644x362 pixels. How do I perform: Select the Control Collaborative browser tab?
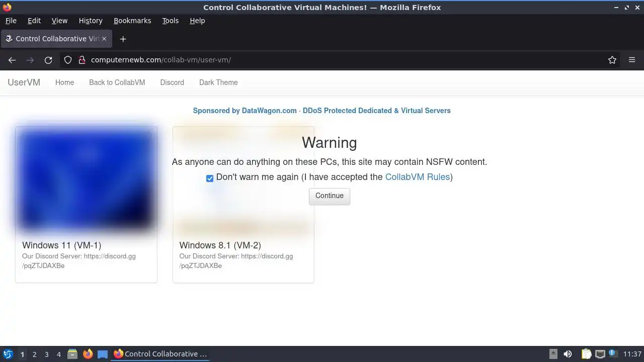[55, 39]
